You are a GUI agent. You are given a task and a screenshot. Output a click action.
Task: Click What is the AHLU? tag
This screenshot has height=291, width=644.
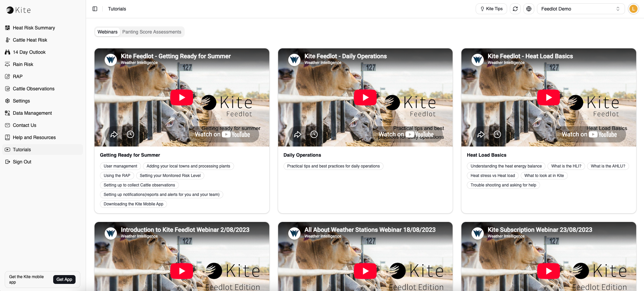(608, 166)
